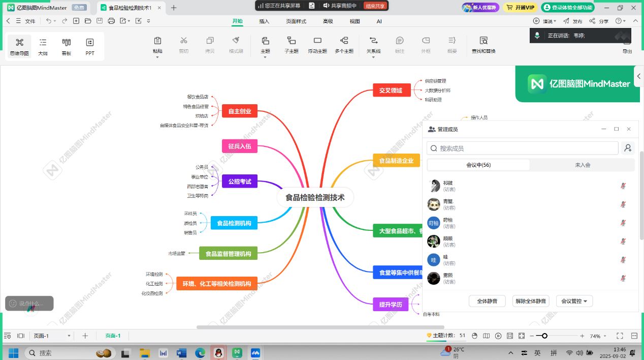Click the play presentation icon in status bar

[x=498, y=336]
